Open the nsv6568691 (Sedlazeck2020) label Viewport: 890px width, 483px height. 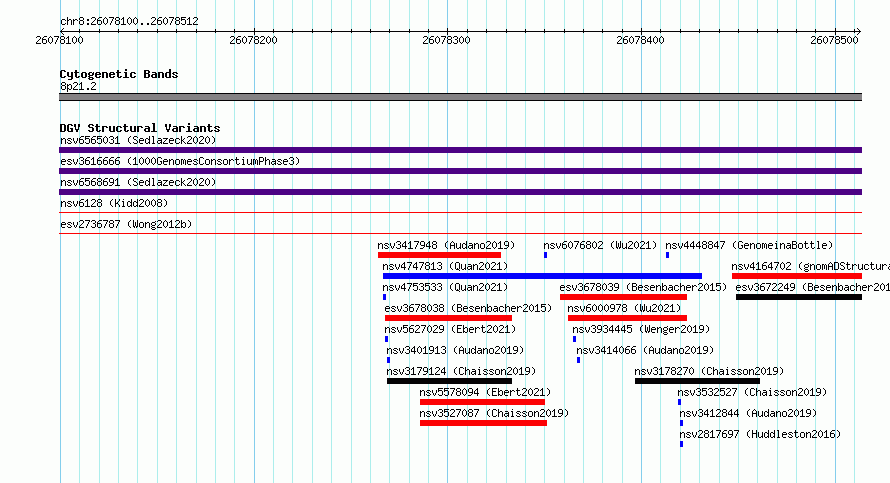click(x=138, y=182)
